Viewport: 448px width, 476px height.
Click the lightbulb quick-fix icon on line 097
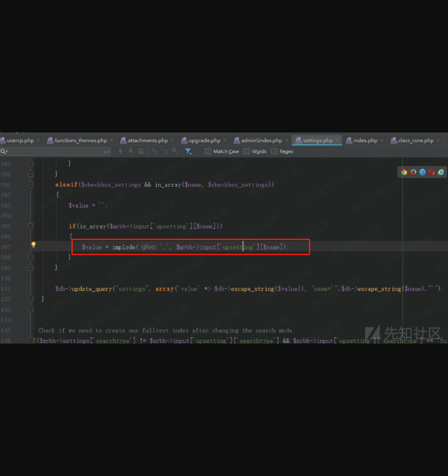click(33, 245)
